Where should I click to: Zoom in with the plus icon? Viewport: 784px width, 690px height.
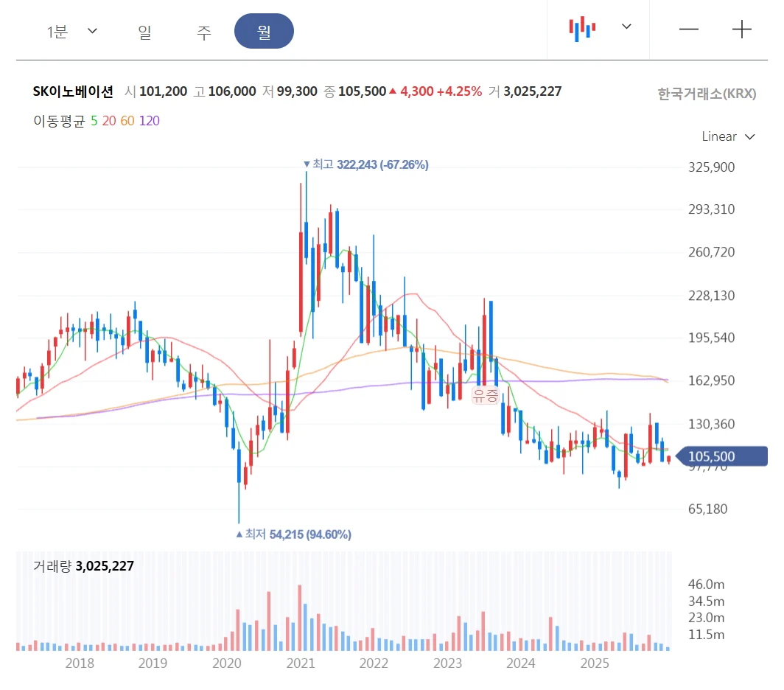click(x=741, y=29)
